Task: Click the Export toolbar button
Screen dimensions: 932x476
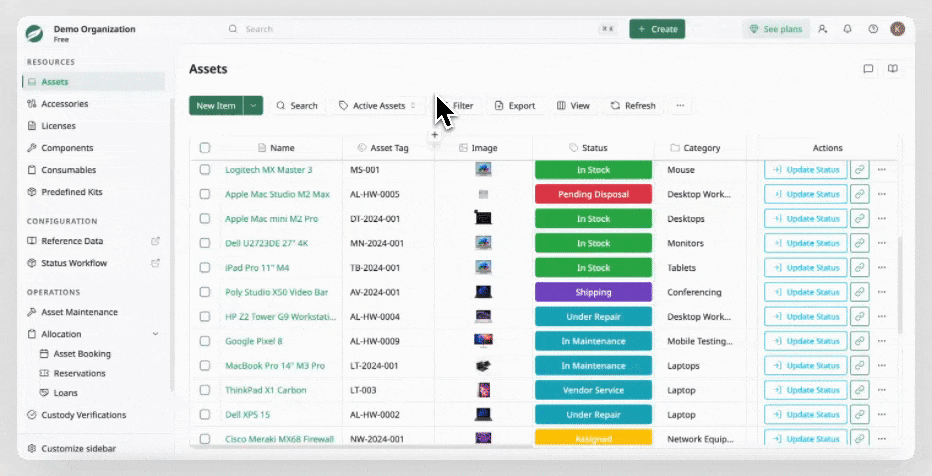Action: point(515,105)
